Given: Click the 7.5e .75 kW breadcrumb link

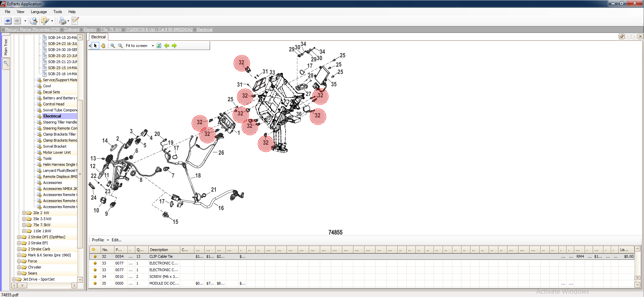Looking at the screenshot, I should [111, 30].
